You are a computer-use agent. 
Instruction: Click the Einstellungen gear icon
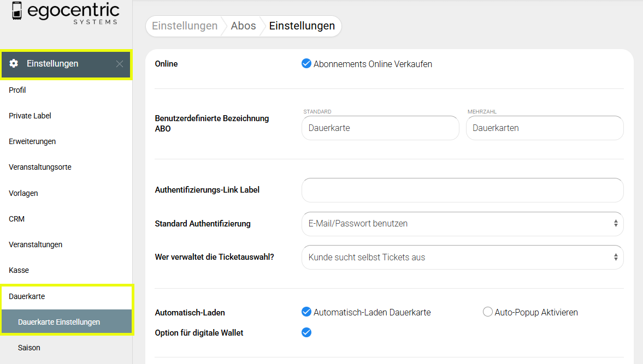tap(14, 64)
